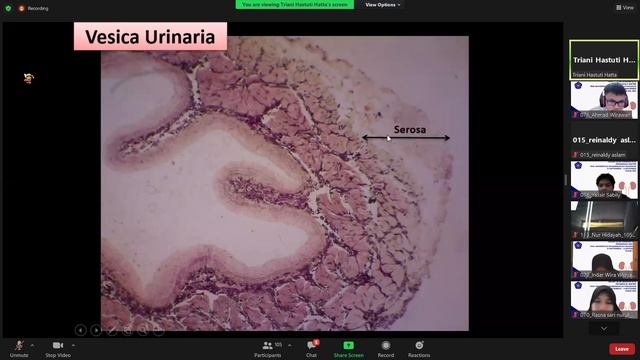640x360 pixels.
Task: Expand audio options arrow beside Unmute
Action: coord(32,345)
